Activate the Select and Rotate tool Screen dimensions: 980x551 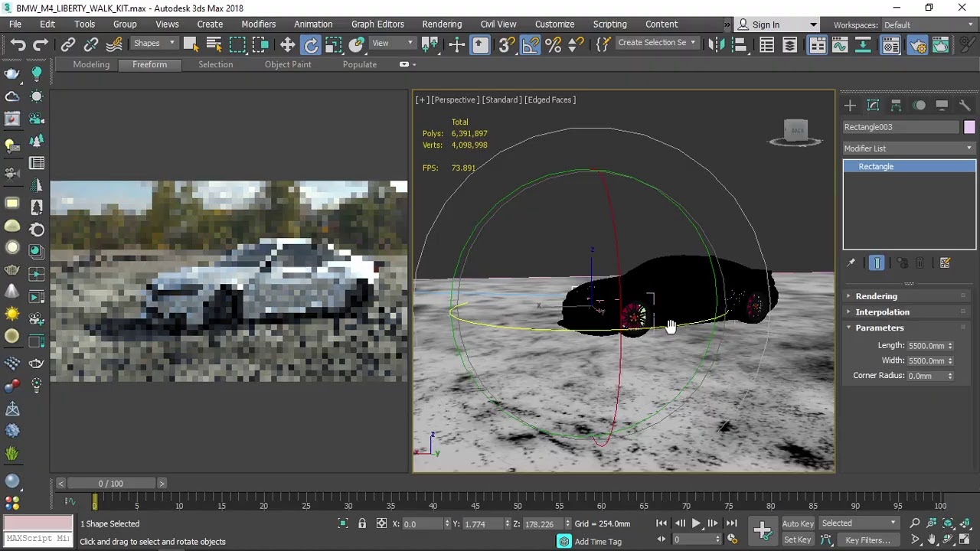[x=311, y=45]
